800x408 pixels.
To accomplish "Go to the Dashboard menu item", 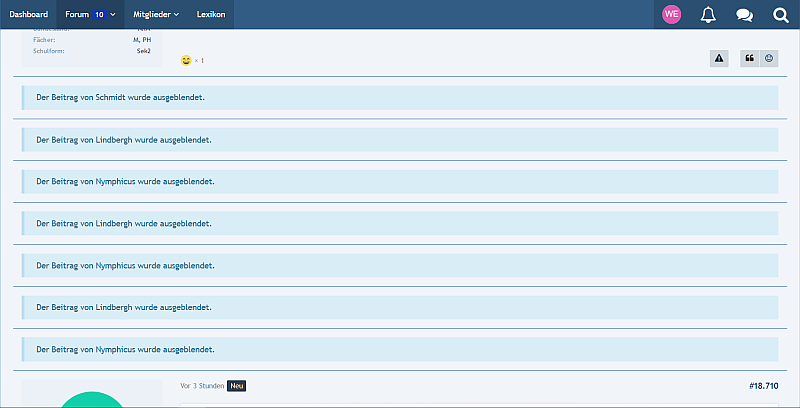I will pos(29,14).
